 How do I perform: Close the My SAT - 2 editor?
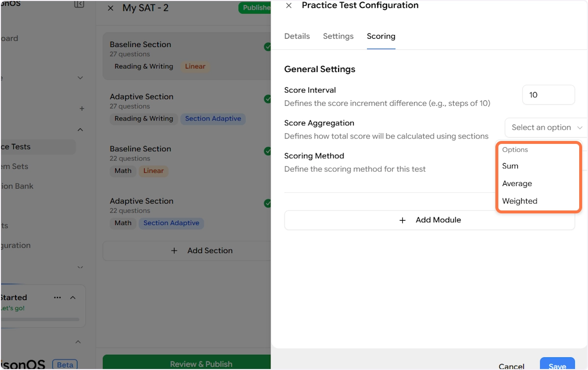[110, 8]
